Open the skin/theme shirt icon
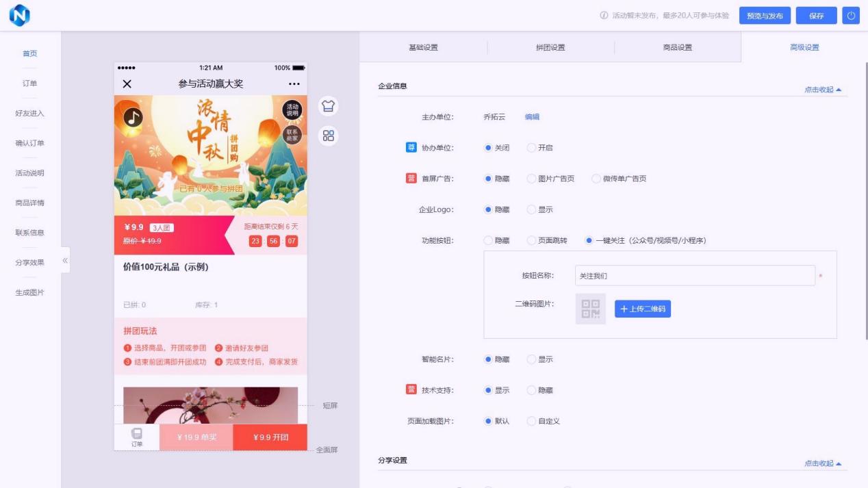The width and height of the screenshot is (868, 488). click(329, 106)
